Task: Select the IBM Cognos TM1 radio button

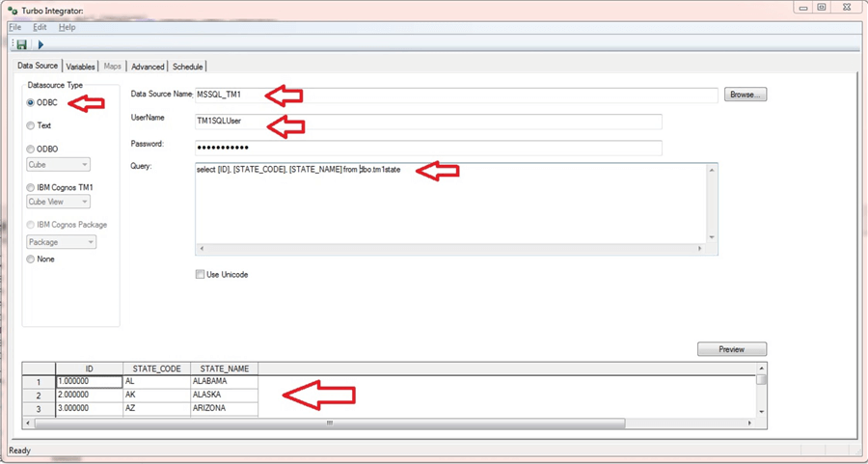Action: (31, 188)
